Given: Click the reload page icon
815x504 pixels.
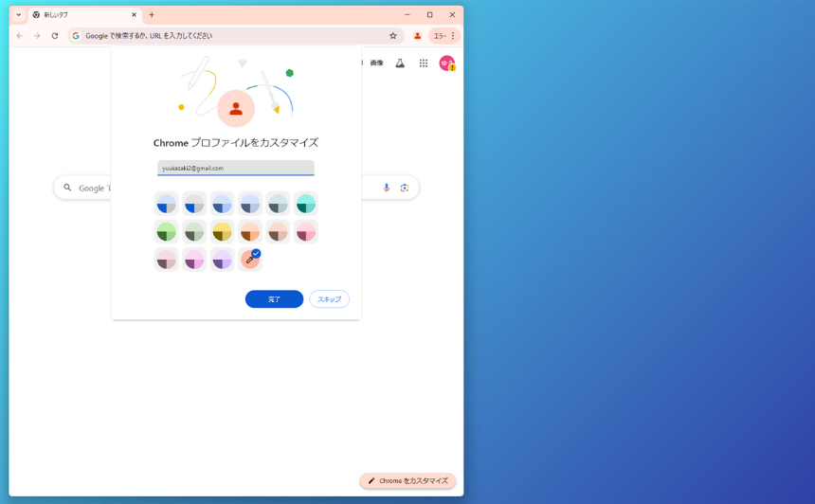Looking at the screenshot, I should 55,36.
